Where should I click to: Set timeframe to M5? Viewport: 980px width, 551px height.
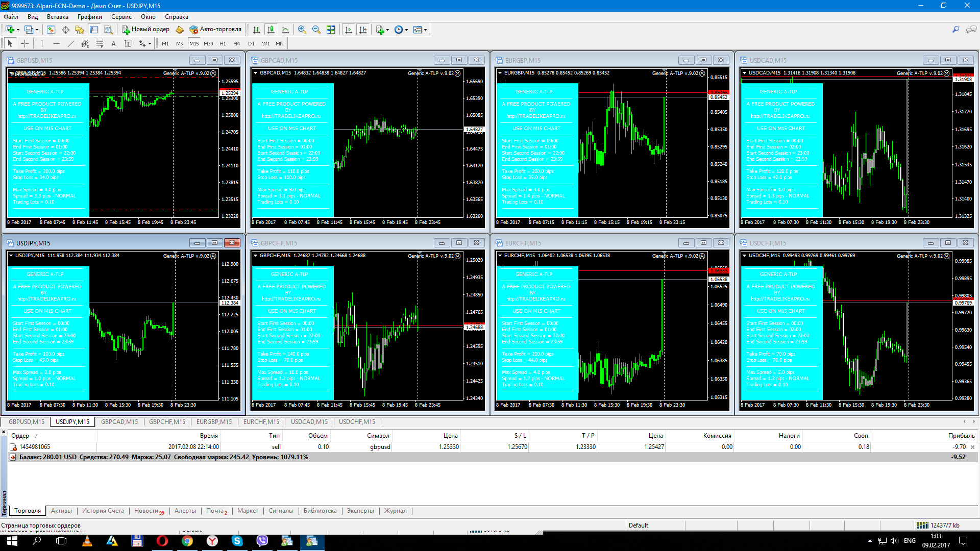[x=180, y=43]
